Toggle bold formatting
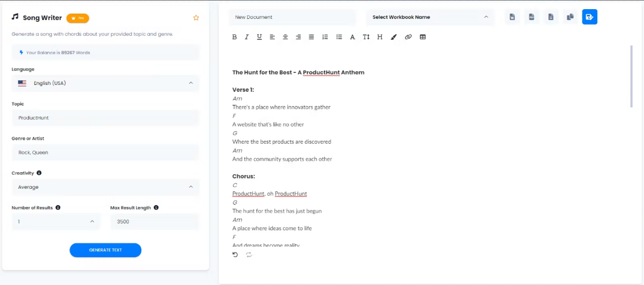The width and height of the screenshot is (644, 285). pos(234,37)
